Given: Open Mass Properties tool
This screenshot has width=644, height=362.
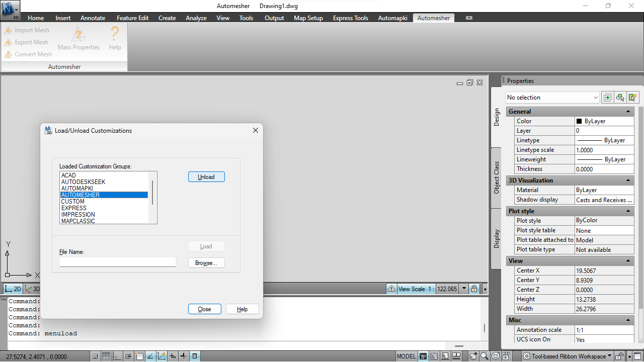Looking at the screenshot, I should click(x=78, y=38).
